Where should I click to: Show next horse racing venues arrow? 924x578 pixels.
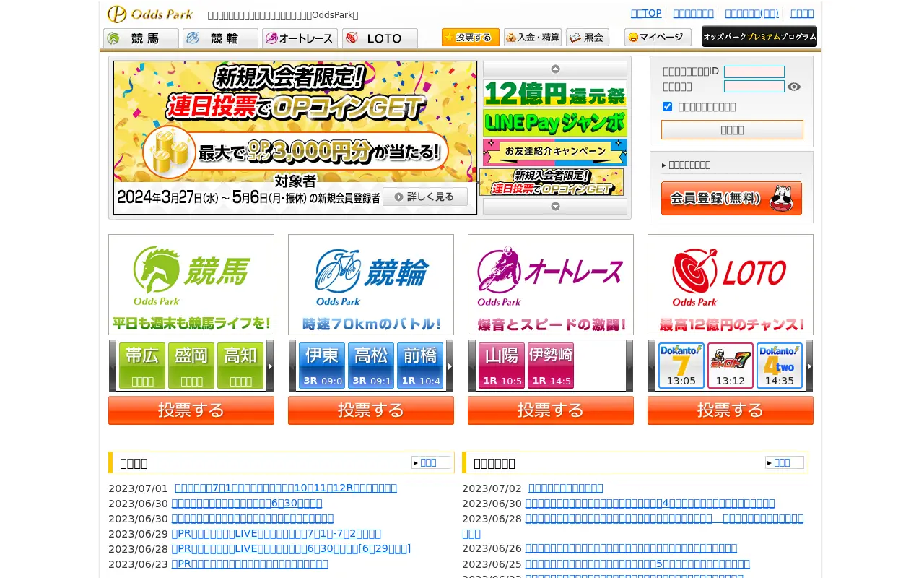tap(270, 366)
